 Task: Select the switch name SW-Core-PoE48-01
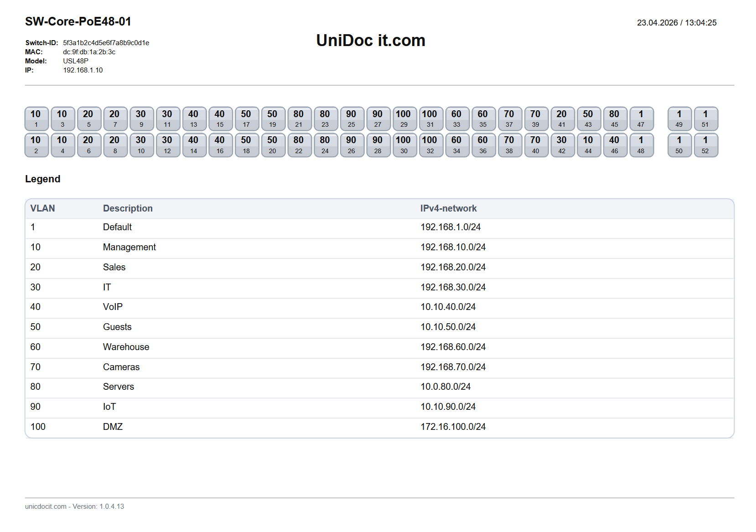[78, 21]
